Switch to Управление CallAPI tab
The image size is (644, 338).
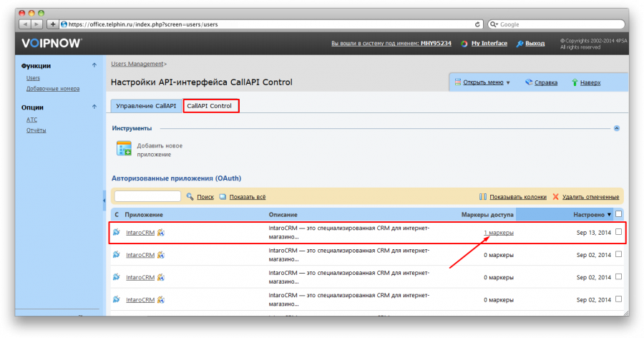pos(146,106)
